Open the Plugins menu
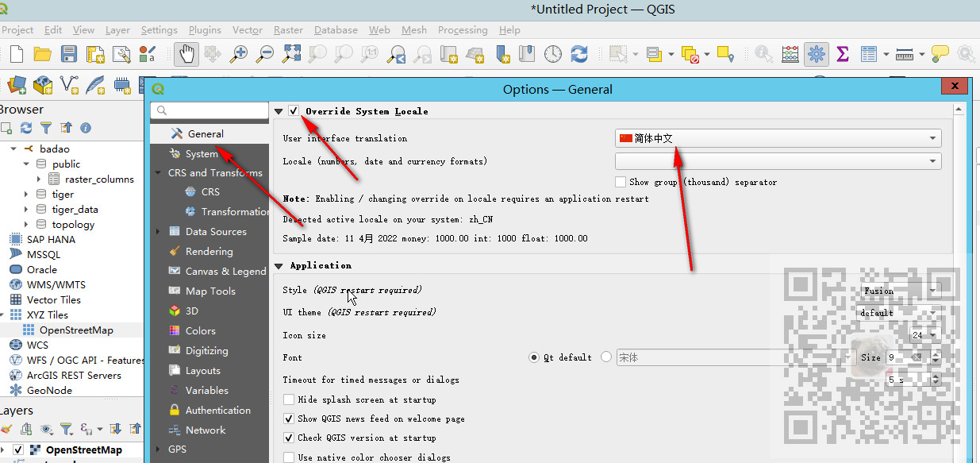Viewport: 980px width, 463px height. click(x=205, y=30)
